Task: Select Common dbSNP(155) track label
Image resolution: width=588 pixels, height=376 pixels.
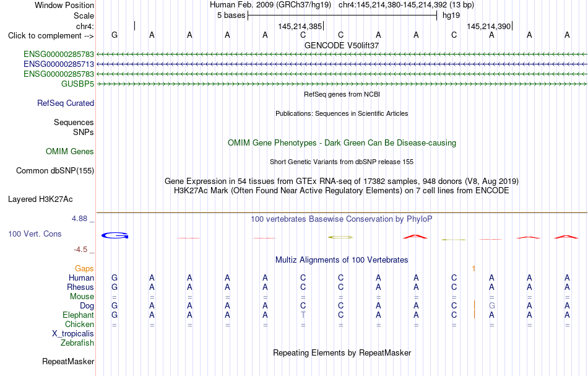Action: click(x=55, y=171)
